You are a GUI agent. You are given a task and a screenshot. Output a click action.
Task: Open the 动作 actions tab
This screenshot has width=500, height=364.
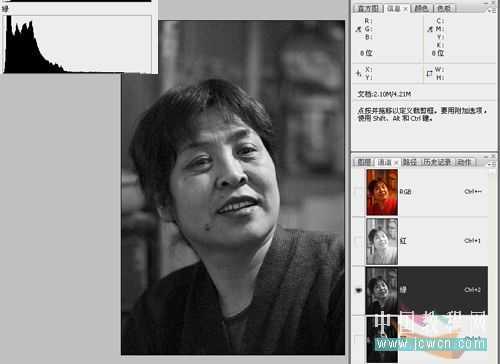click(x=464, y=162)
